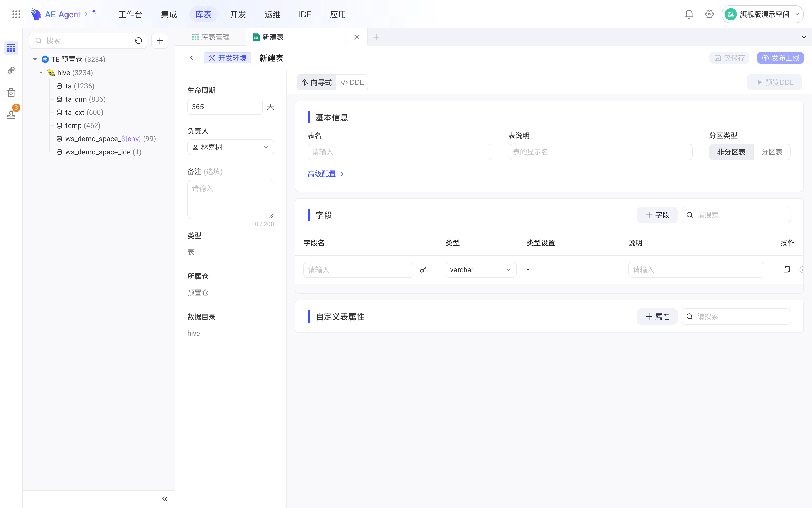
Task: Open the notifications bell
Action: pos(689,14)
